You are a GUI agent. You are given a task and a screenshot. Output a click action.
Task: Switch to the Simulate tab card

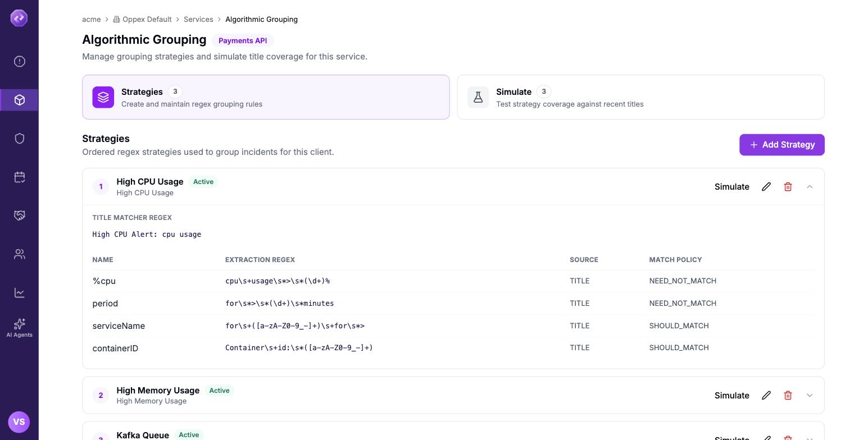(640, 97)
